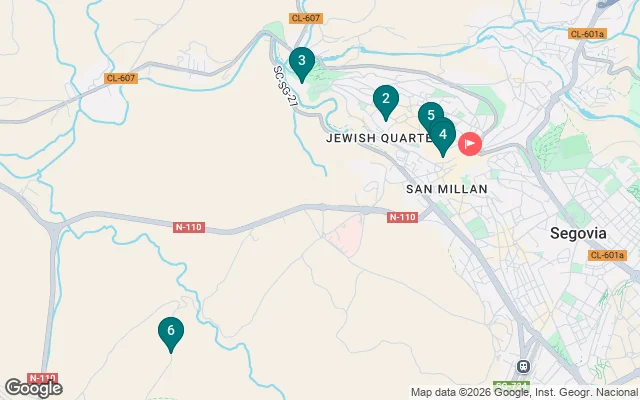This screenshot has height=400, width=640.
Task: Select map marker number 5
Action: tap(431, 115)
